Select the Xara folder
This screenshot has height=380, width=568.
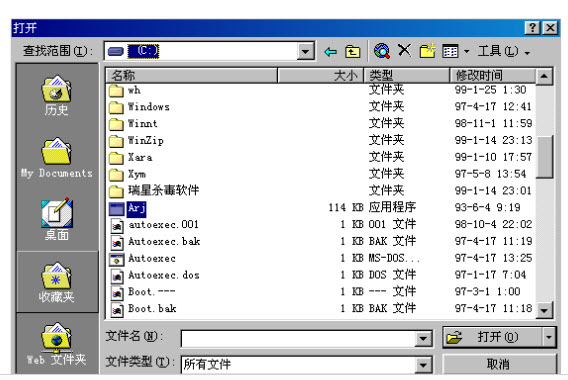131,157
